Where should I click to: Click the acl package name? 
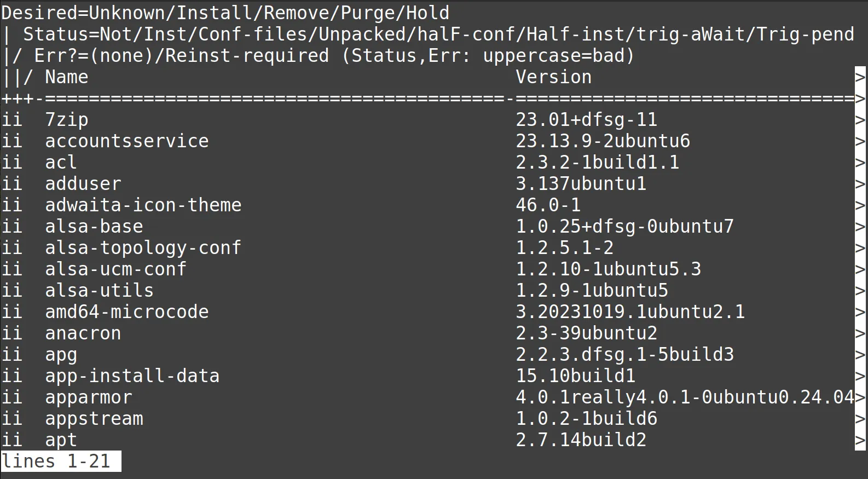61,163
